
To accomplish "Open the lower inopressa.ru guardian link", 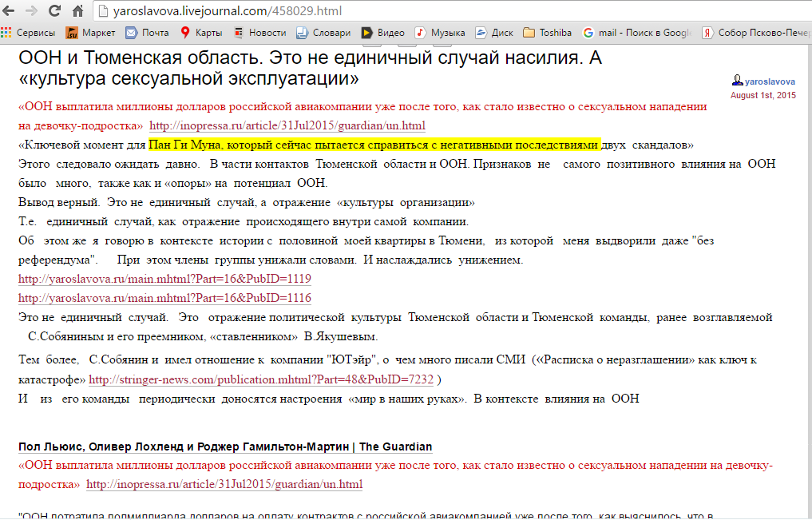I will click(x=224, y=485).
